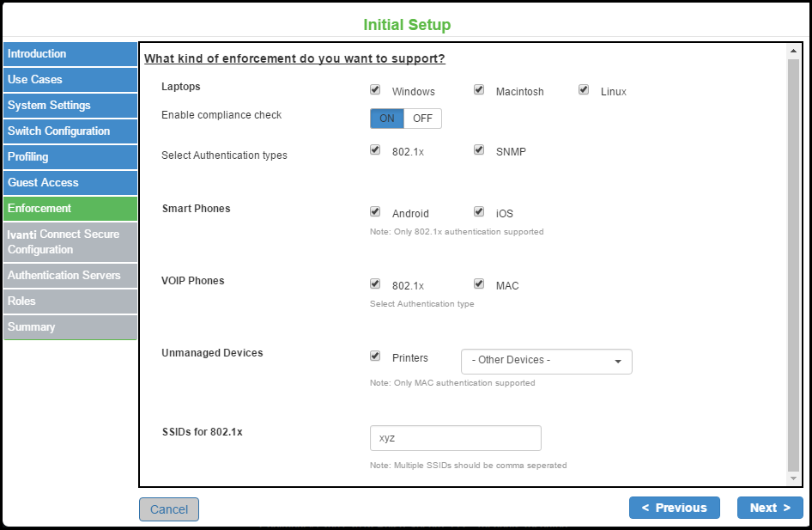Click the Next button
Screen dimensions: 812x530
(x=769, y=508)
